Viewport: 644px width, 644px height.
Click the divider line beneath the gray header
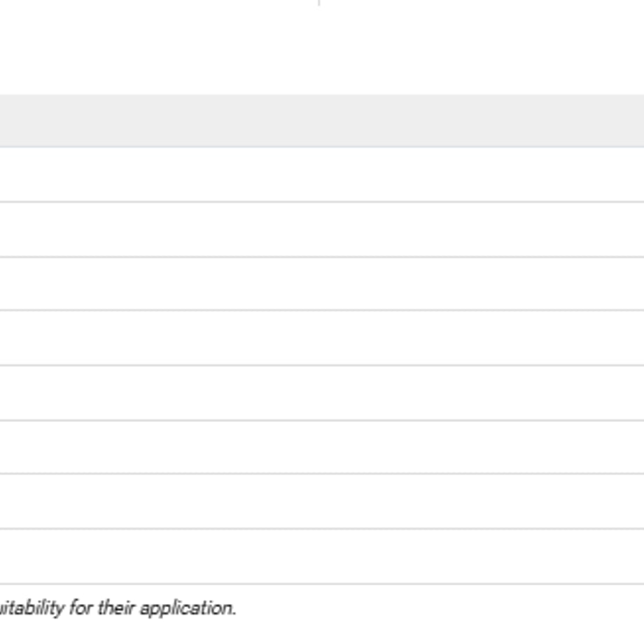click(x=322, y=146)
